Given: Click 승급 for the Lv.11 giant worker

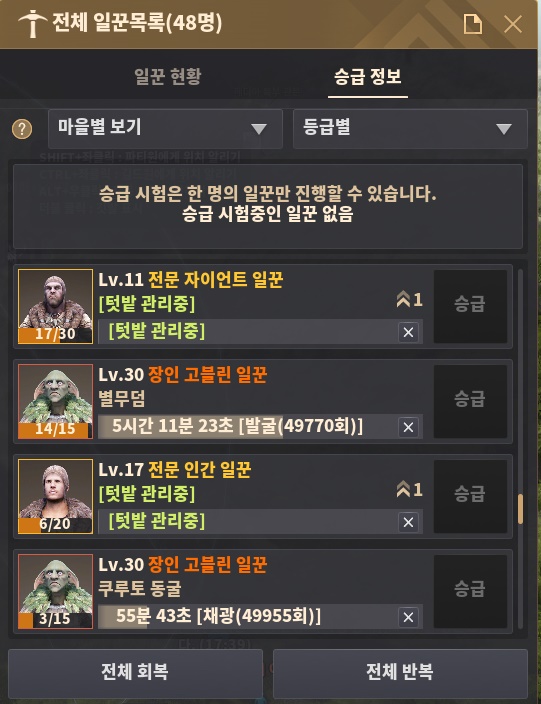Looking at the screenshot, I should 470,306.
